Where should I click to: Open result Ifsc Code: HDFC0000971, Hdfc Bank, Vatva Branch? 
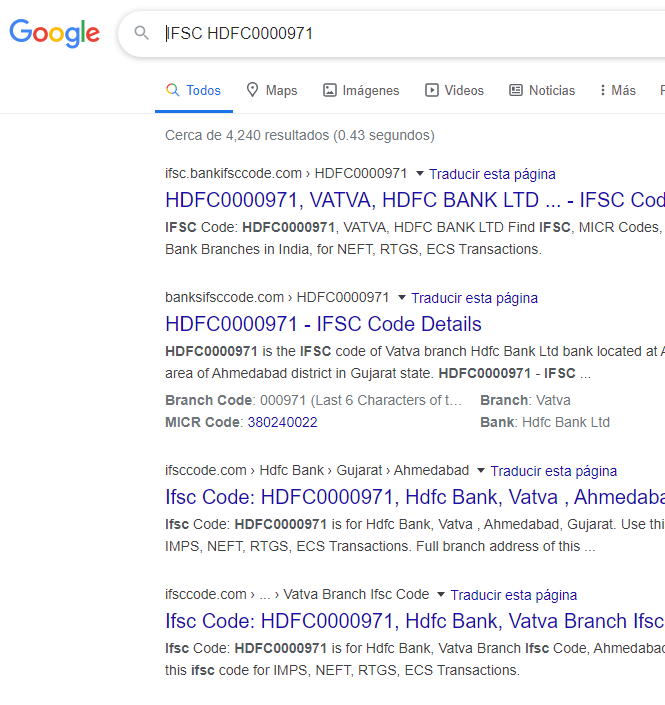point(415,621)
